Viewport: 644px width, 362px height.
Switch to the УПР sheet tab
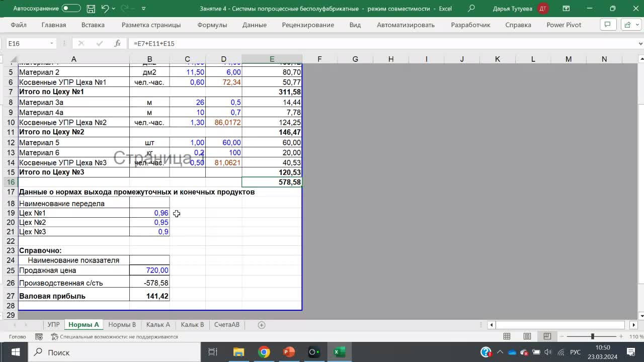click(53, 325)
